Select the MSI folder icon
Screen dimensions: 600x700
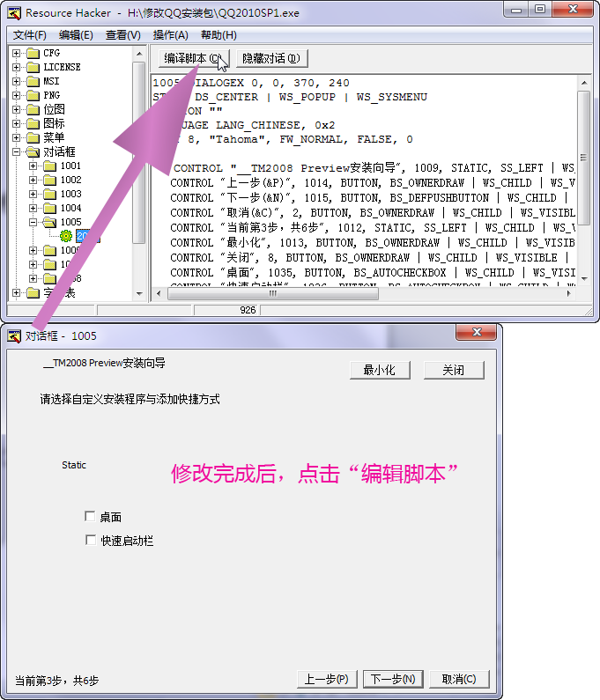[x=33, y=81]
